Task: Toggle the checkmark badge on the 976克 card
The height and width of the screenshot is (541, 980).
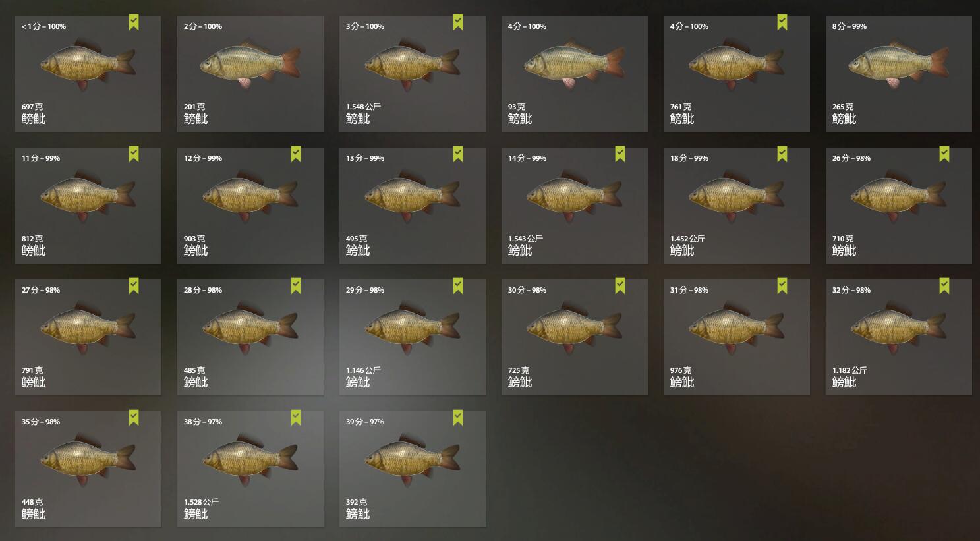Action: (782, 287)
